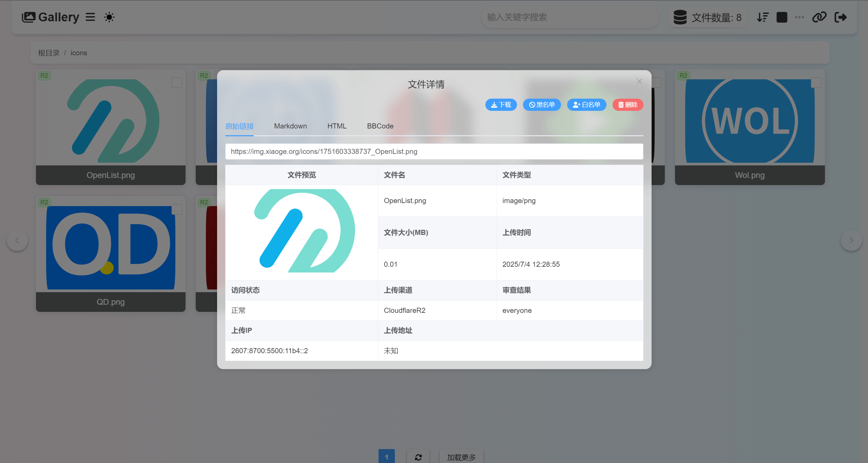Check the Wol.png selection checkbox
The width and height of the screenshot is (868, 463).
click(816, 83)
